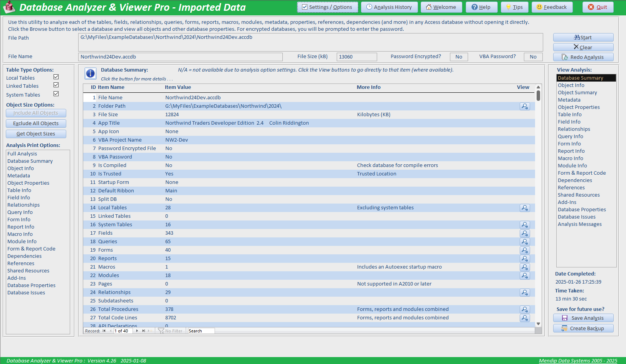The image size is (626, 364).
Task: Click the Start button
Action: tap(583, 37)
